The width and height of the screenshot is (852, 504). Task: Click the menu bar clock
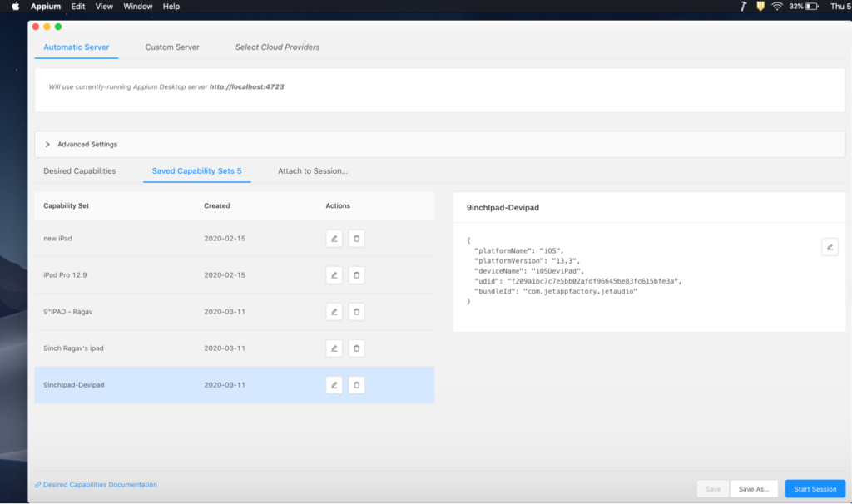pos(840,7)
